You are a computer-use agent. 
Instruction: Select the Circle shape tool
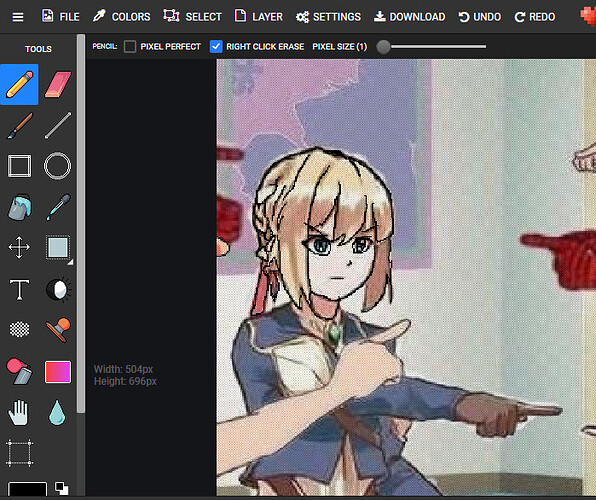point(57,166)
